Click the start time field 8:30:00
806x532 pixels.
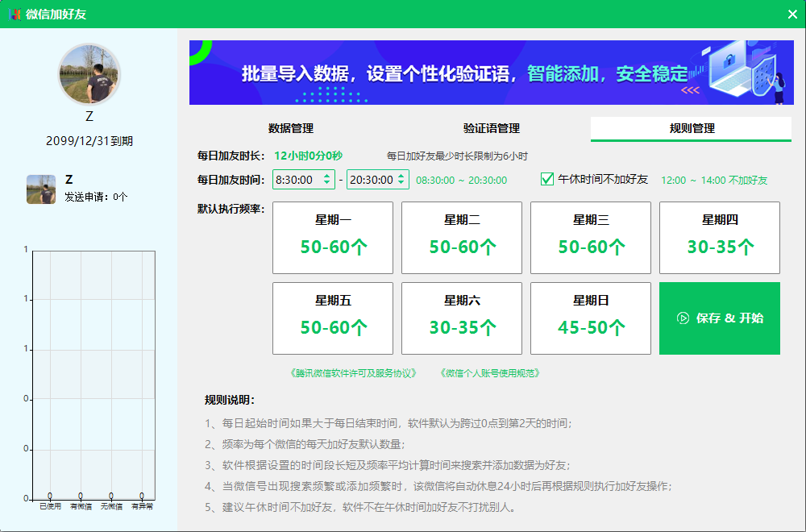tap(295, 180)
